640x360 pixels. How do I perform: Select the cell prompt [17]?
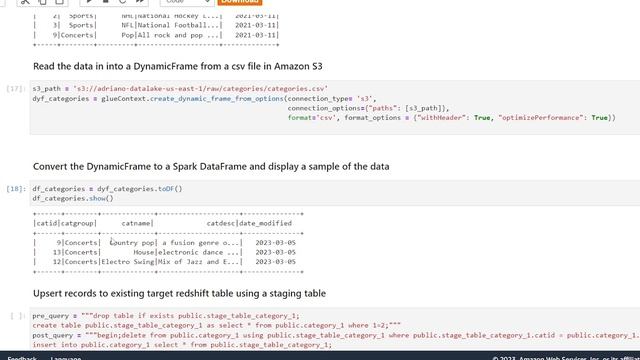click(16, 89)
